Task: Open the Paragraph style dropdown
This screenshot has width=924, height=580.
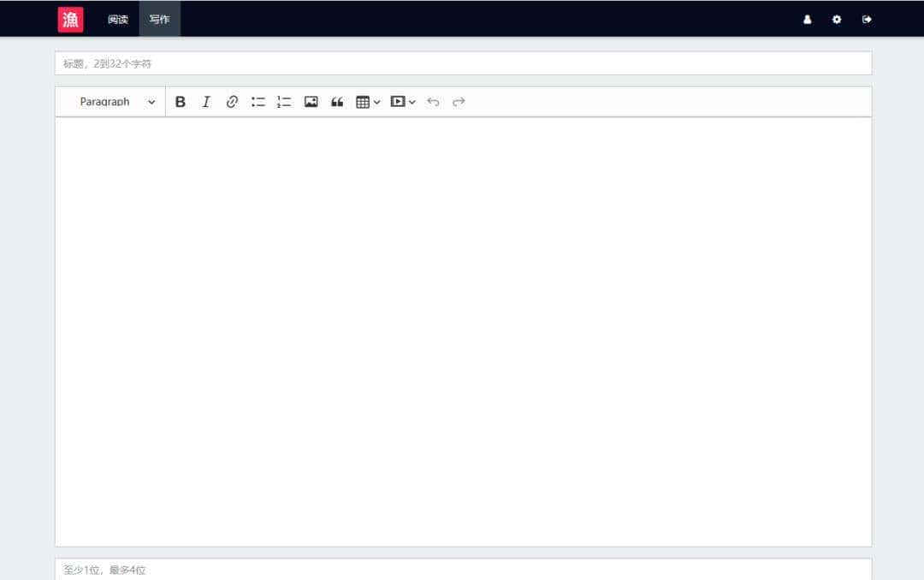Action: tap(117, 102)
